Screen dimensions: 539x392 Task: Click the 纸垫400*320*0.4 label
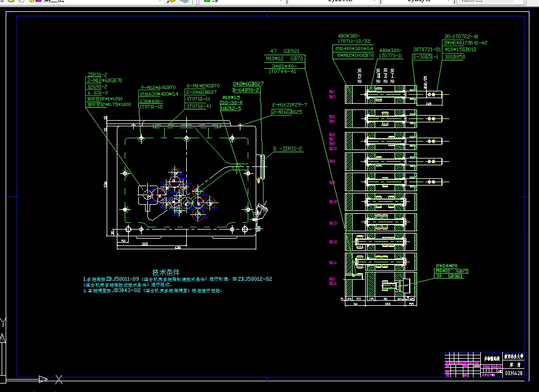point(354,49)
